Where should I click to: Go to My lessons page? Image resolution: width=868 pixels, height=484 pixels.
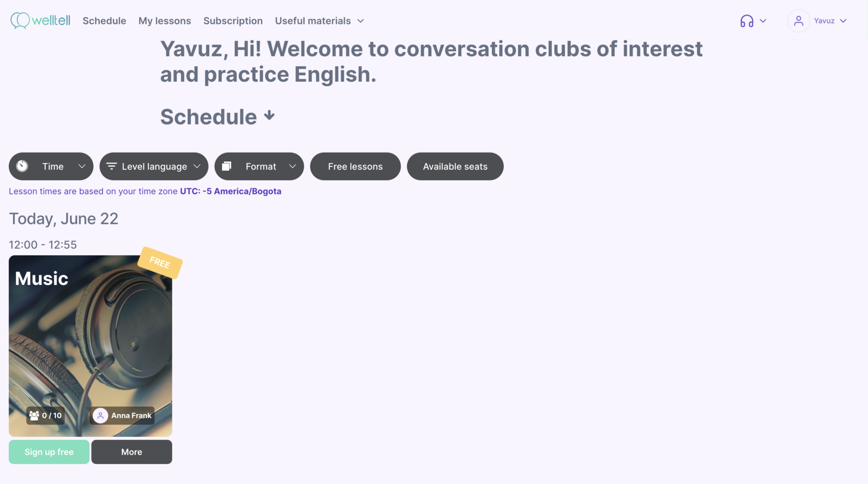[164, 21]
